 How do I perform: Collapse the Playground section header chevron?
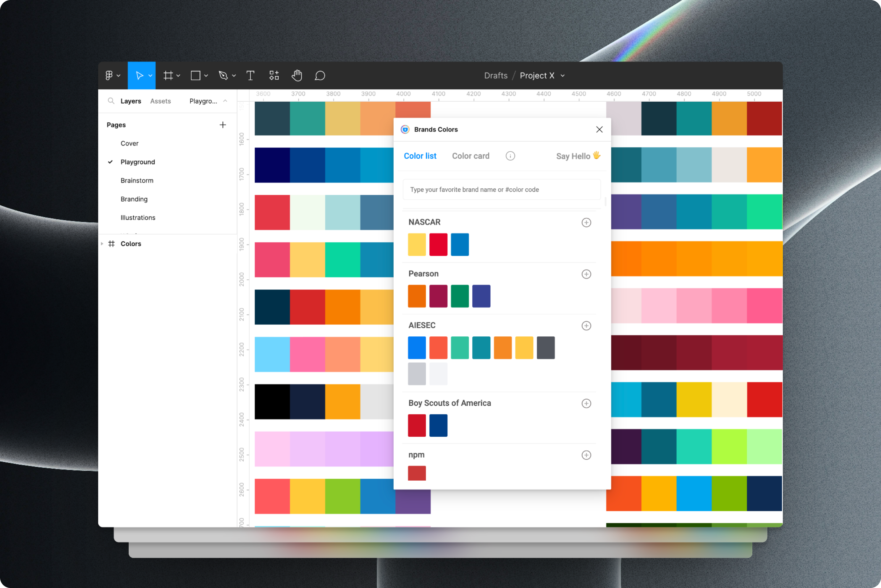(225, 101)
